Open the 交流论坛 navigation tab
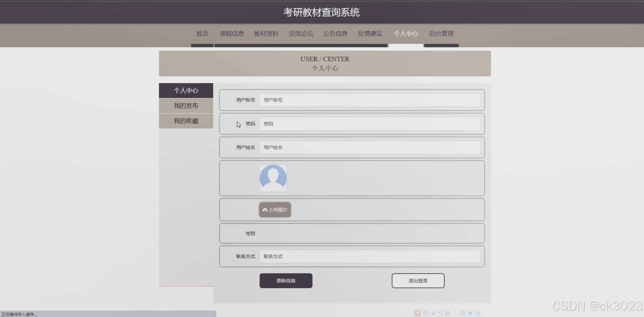Screen dimensions: 644x317 (301, 34)
